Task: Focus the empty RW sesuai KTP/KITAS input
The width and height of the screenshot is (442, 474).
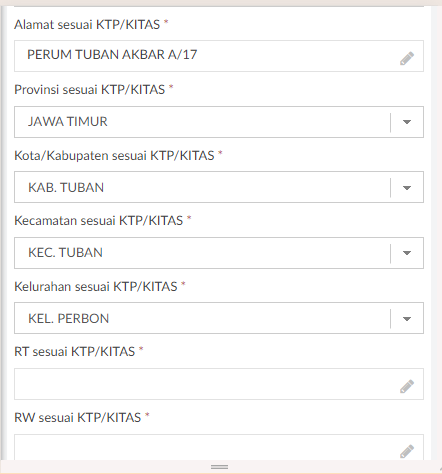Action: (x=219, y=447)
